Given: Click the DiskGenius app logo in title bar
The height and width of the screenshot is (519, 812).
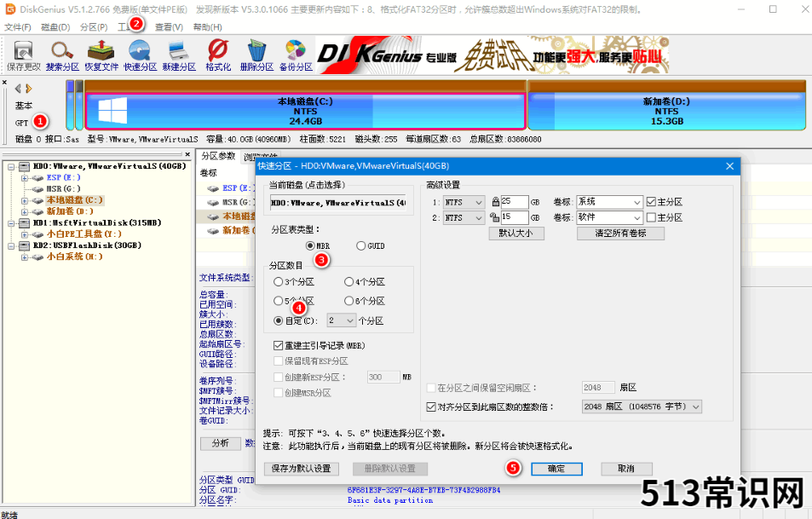Looking at the screenshot, I should click(x=10, y=9).
